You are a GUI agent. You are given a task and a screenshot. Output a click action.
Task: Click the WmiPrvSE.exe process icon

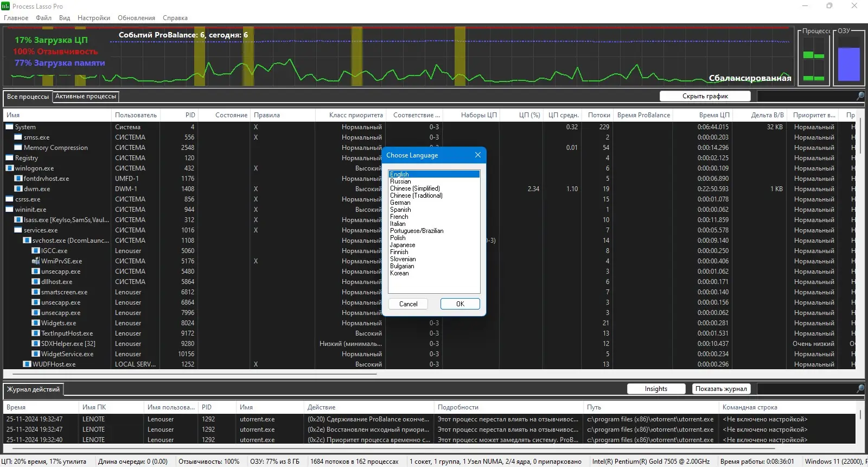pos(35,261)
